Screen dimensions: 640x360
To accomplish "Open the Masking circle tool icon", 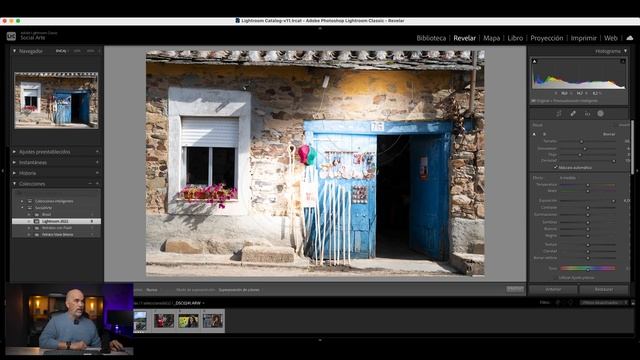I will point(600,114).
